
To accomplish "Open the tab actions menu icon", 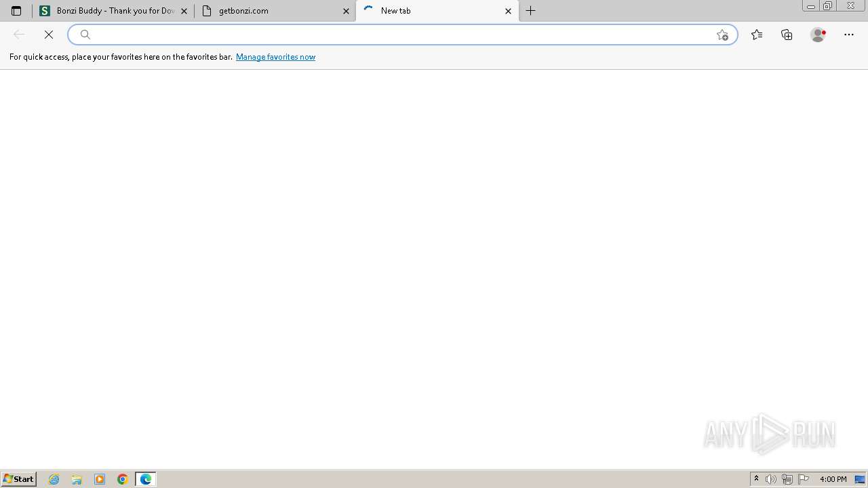I will click(16, 11).
